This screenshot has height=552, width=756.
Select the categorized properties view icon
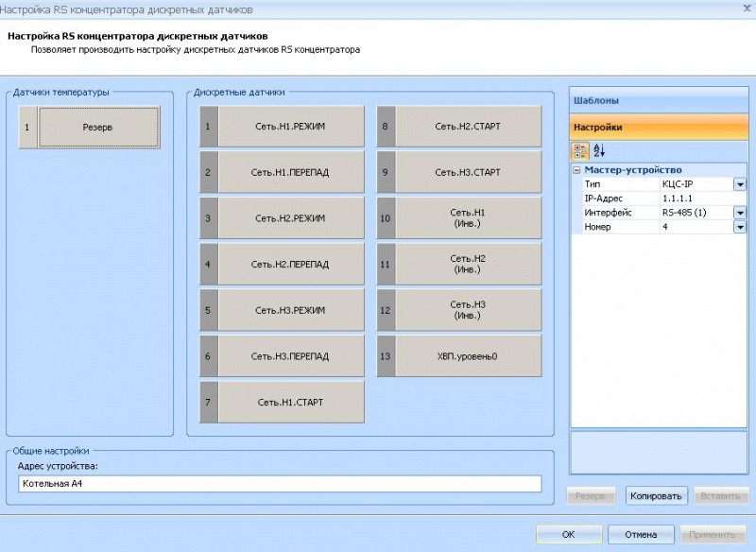(579, 150)
